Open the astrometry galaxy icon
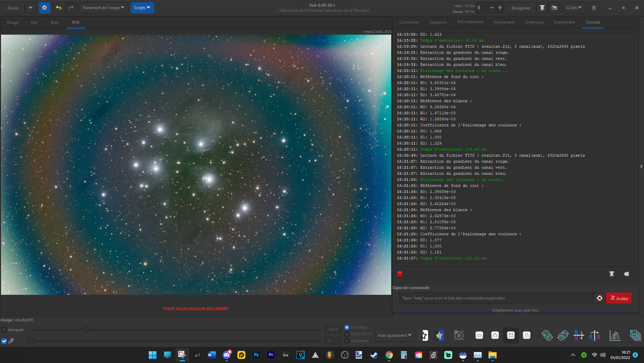The width and height of the screenshot is (644, 363). (459, 335)
